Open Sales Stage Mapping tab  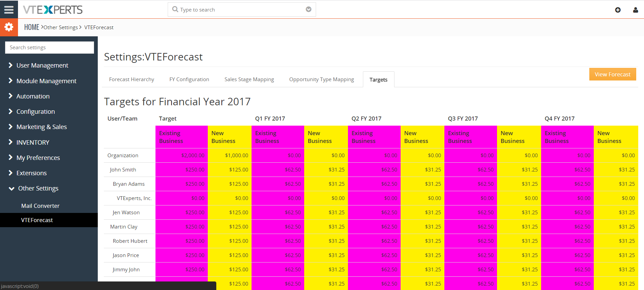point(249,79)
